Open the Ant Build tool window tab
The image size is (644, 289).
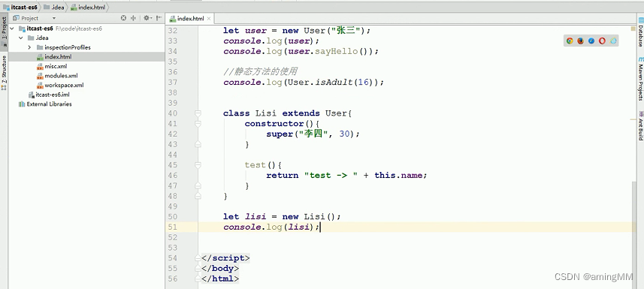click(640, 125)
